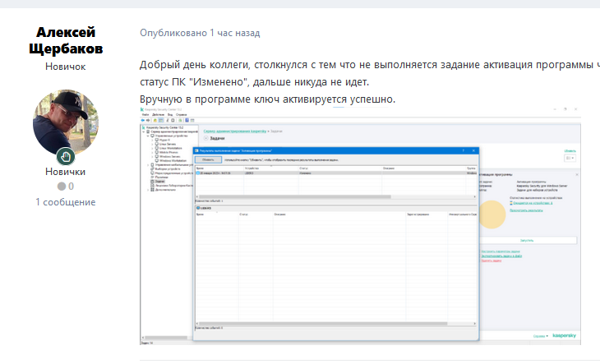Open the attached Kaspersky Security Center screenshot

tap(360, 226)
